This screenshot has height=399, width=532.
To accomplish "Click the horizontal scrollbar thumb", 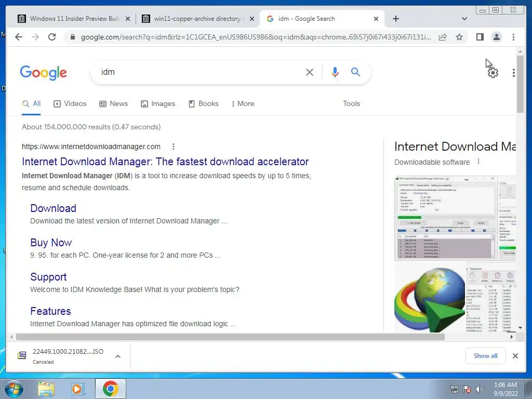I will (x=230, y=337).
